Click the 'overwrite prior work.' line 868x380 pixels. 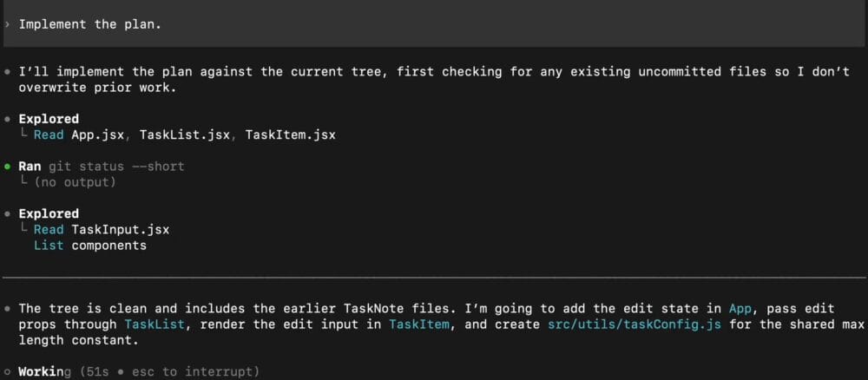(97, 88)
